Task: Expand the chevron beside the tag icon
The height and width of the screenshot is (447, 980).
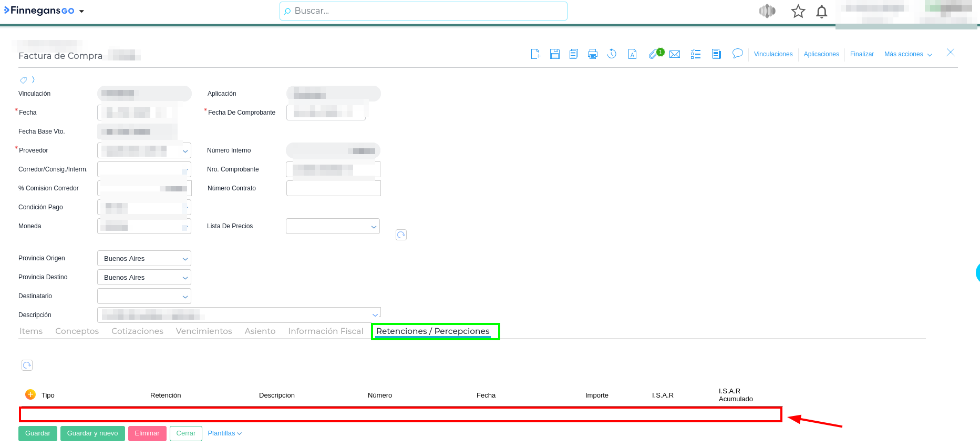Action: click(33, 80)
